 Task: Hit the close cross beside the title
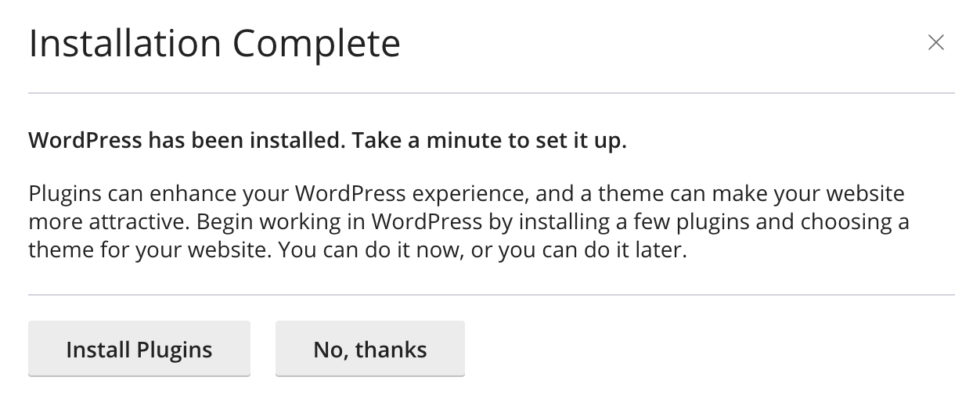click(x=935, y=43)
